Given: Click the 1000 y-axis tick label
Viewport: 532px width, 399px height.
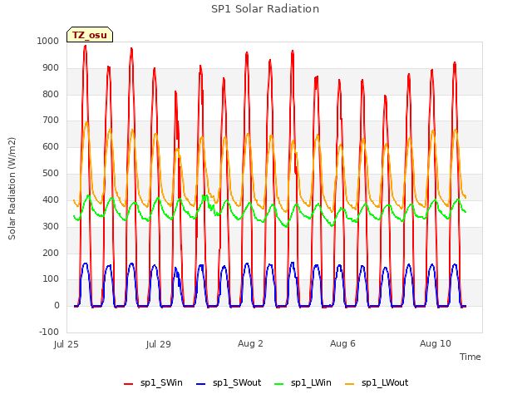Looking at the screenshot, I should point(48,41).
